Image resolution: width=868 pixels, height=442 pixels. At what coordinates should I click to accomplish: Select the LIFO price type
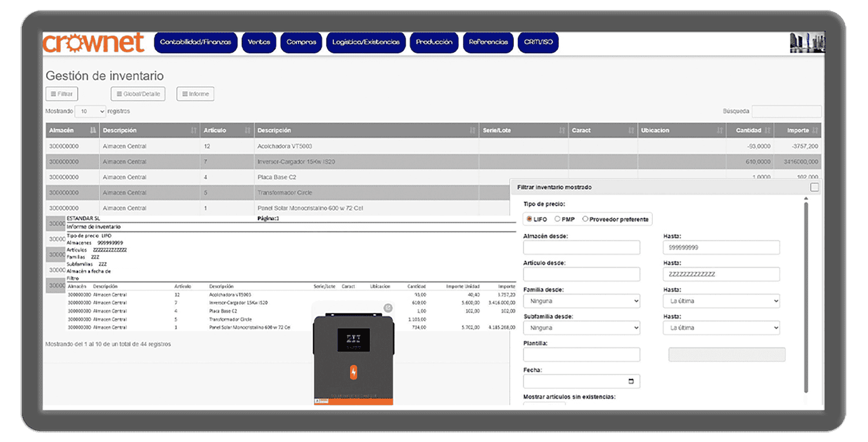click(x=529, y=219)
